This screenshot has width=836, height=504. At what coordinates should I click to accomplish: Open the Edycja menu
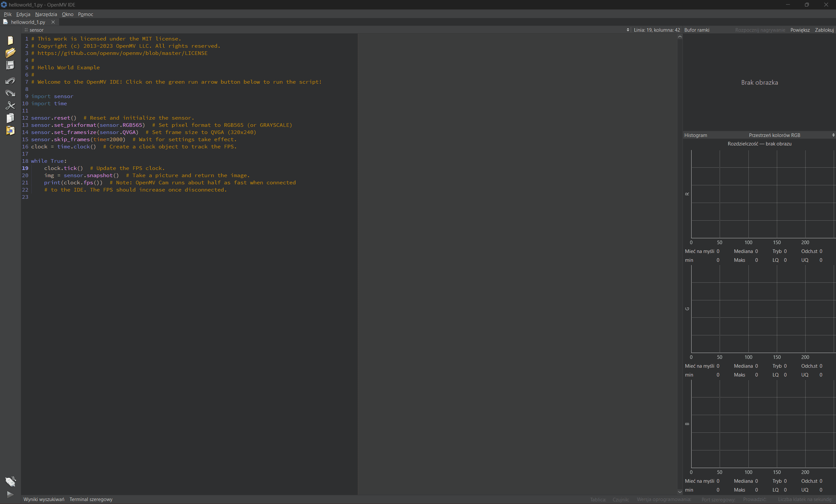(23, 14)
